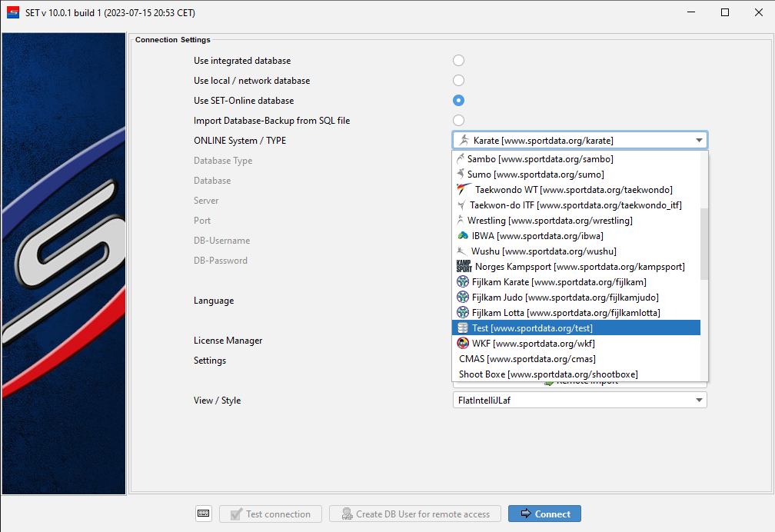Click the View / Style label
Screen dimensions: 775x532
point(217,401)
